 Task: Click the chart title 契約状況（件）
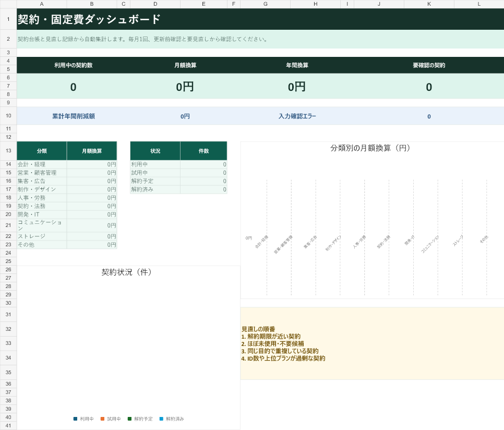(x=127, y=272)
